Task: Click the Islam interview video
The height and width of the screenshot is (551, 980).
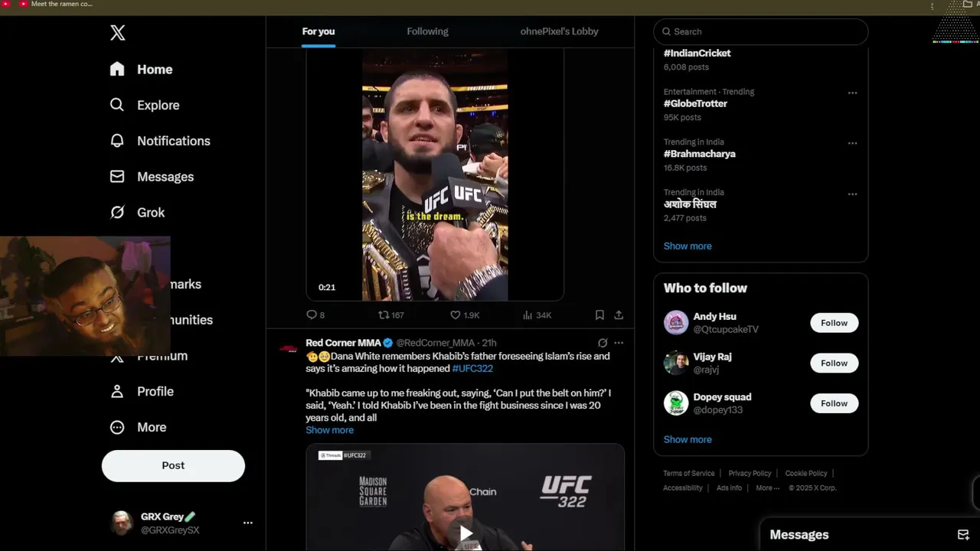Action: click(435, 174)
